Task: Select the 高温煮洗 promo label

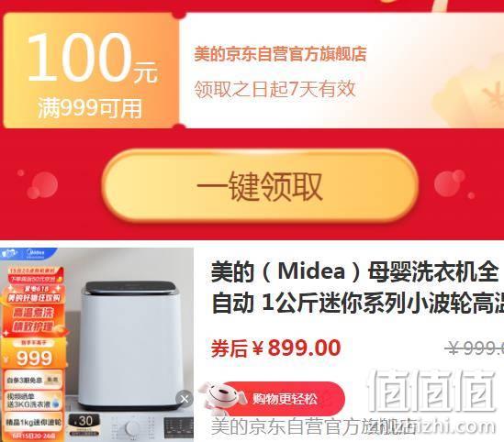Action: [33, 312]
